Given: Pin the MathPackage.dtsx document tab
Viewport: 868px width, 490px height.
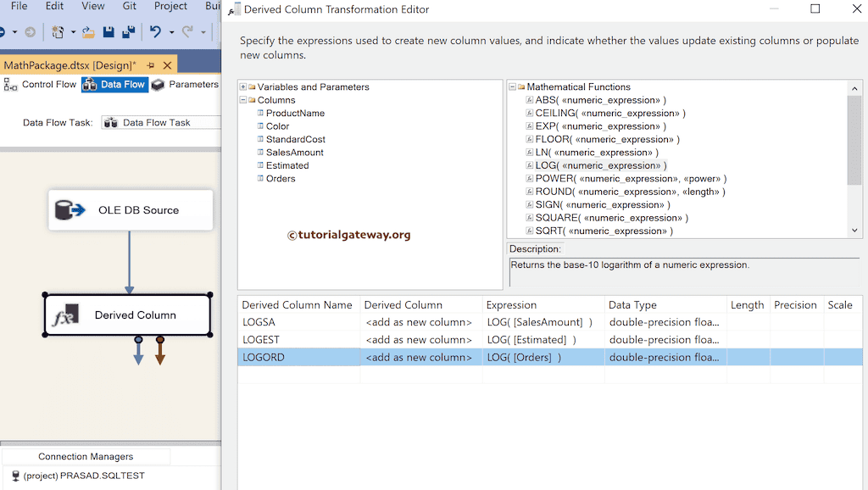Looking at the screenshot, I should click(148, 64).
